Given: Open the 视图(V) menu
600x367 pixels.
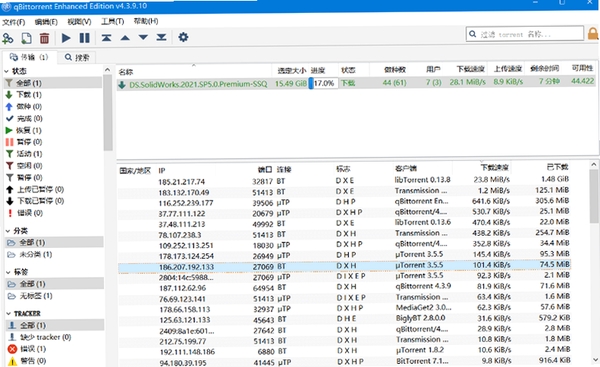Looking at the screenshot, I should (x=79, y=21).
